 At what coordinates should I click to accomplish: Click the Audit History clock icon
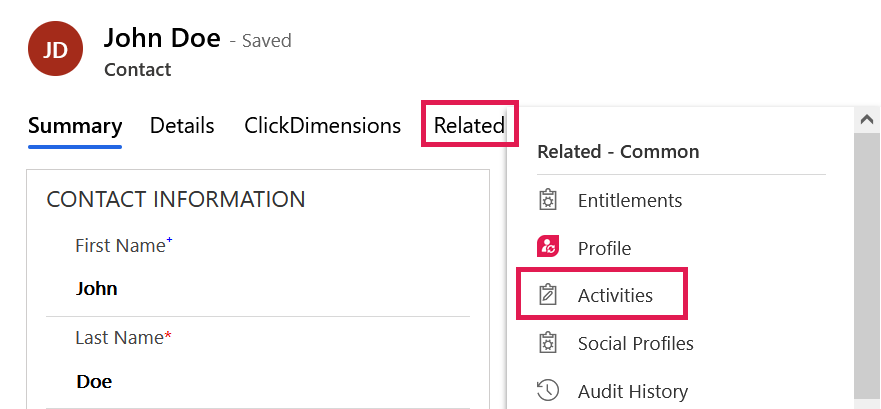[x=547, y=391]
